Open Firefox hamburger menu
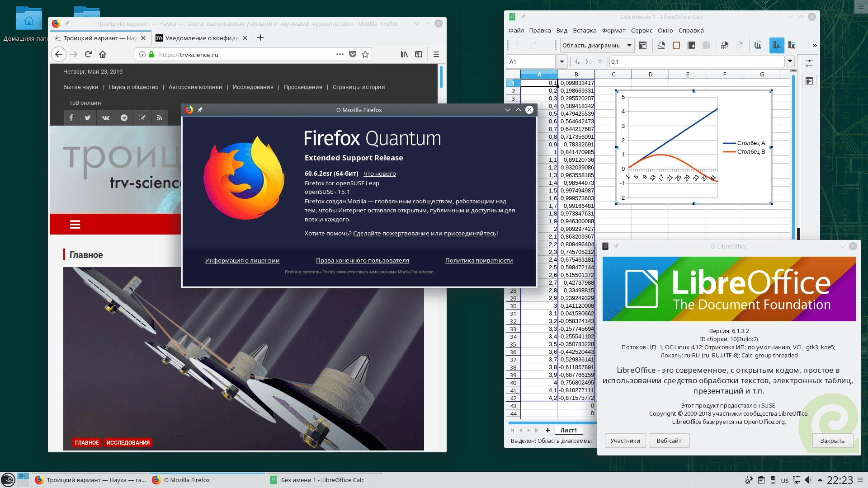 (436, 54)
